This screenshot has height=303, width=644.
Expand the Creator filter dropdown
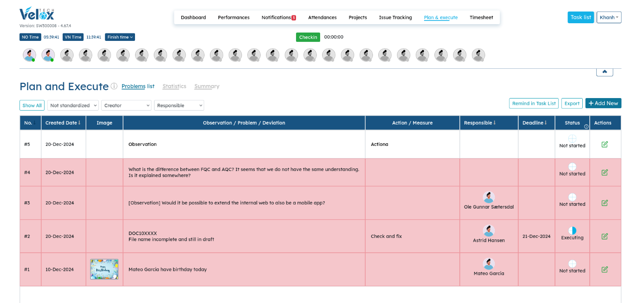tap(126, 105)
